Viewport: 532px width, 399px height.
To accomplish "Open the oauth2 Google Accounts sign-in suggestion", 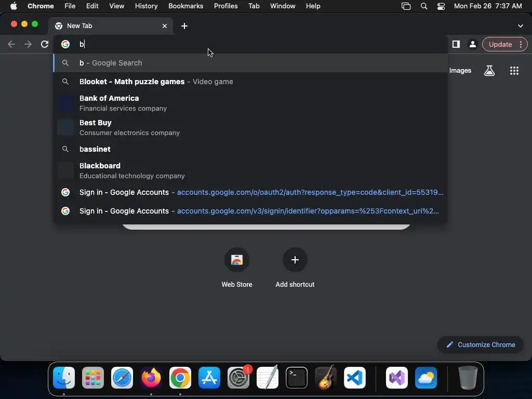I will pyautogui.click(x=250, y=192).
